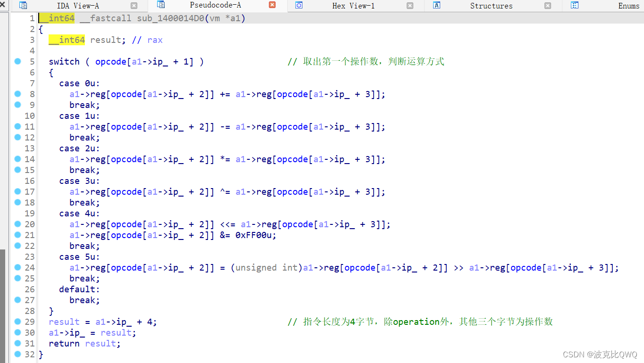Close the Hex View-1 tab
Screen dimensions: 644x363
pos(410,6)
